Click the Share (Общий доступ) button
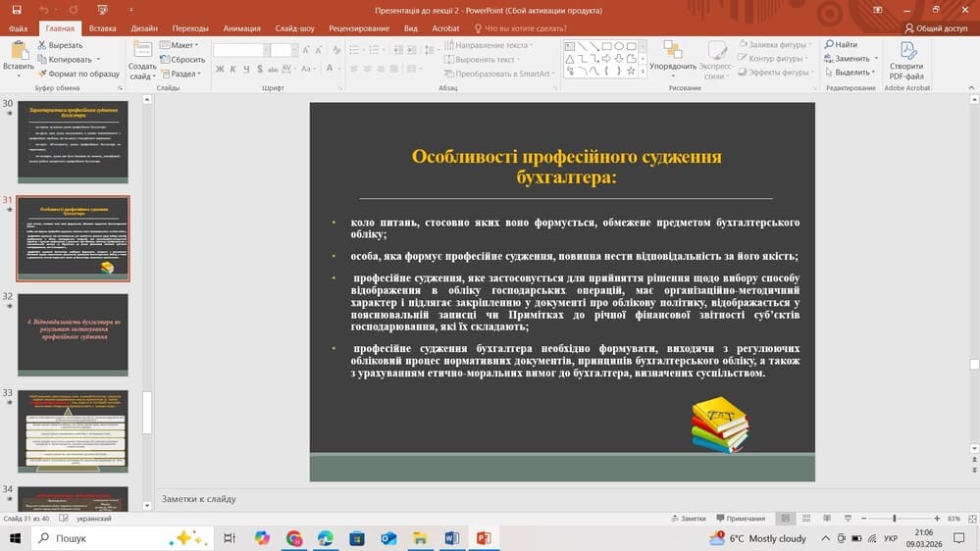Viewport: 980px width, 551px height. pyautogui.click(x=935, y=28)
